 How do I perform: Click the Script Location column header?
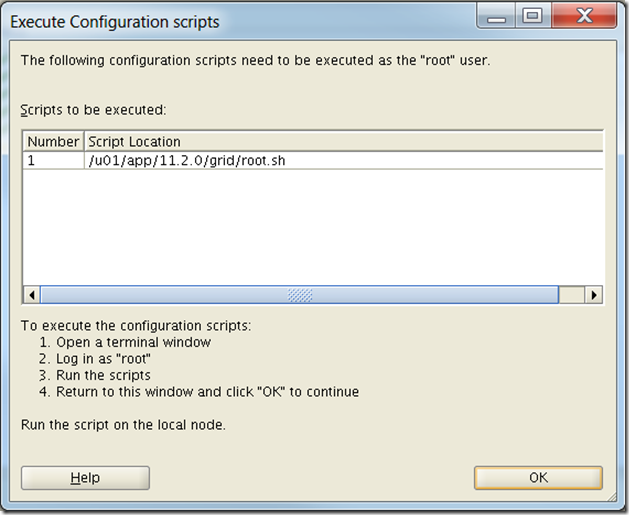134,142
